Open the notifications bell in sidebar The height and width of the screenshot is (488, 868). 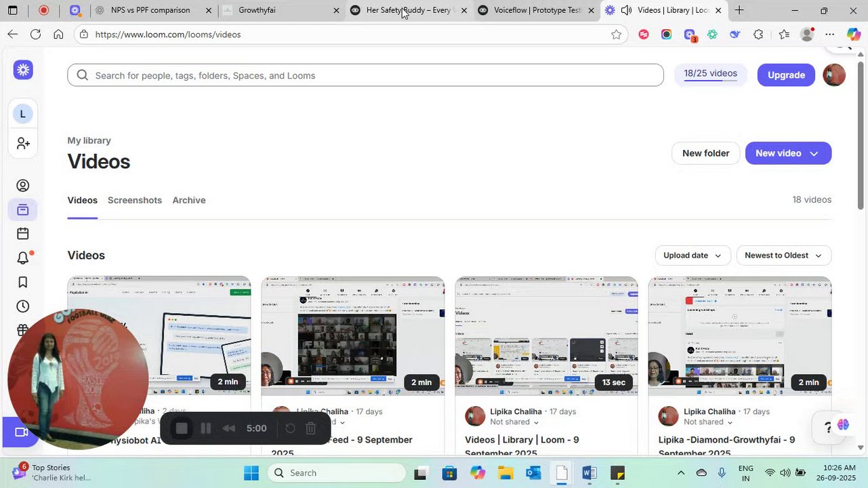coord(23,258)
